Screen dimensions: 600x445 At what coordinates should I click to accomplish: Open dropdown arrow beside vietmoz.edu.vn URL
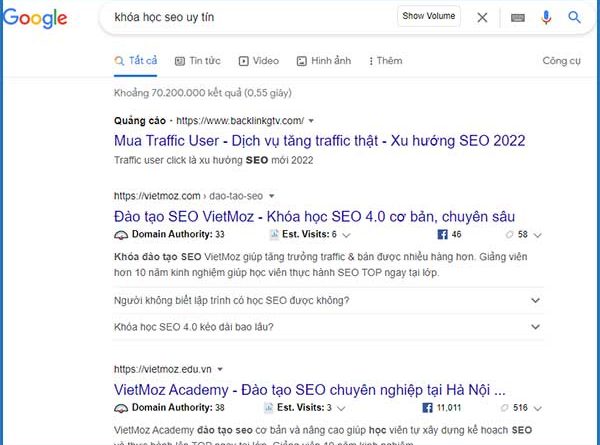(x=220, y=370)
